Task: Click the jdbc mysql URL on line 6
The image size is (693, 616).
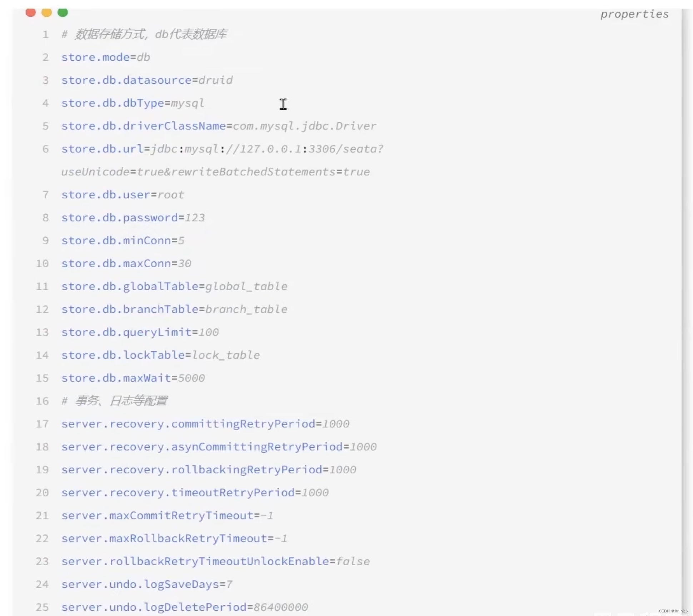Action: pyautogui.click(x=266, y=149)
